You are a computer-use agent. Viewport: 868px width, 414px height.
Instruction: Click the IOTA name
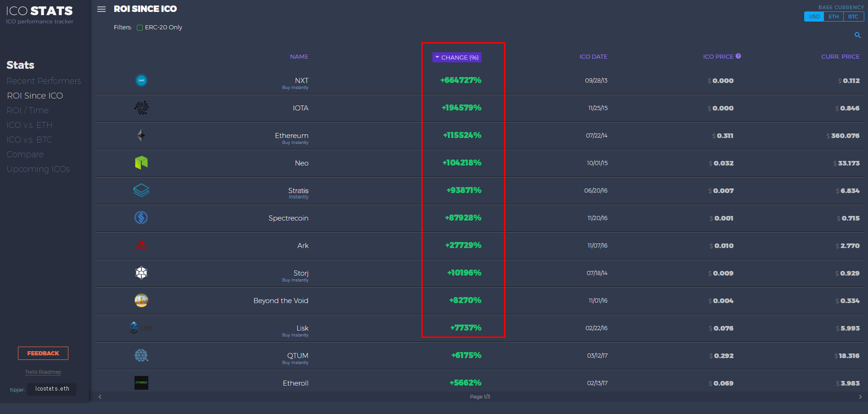click(x=301, y=108)
